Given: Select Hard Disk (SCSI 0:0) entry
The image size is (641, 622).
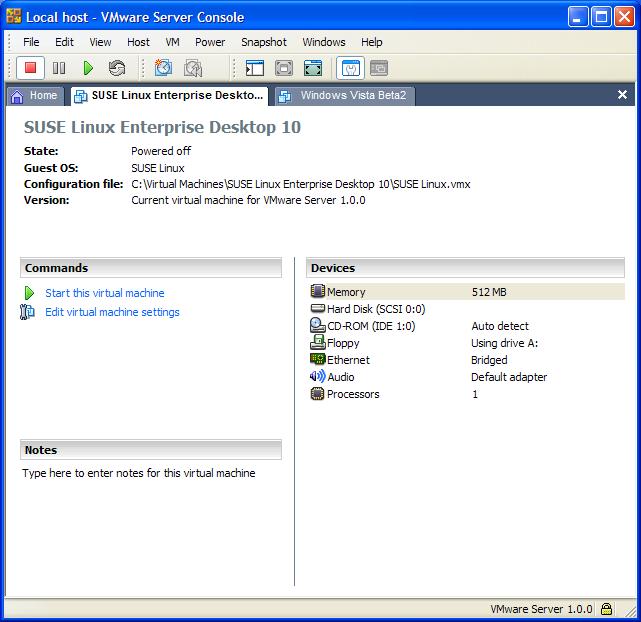Looking at the screenshot, I should click(x=376, y=309).
